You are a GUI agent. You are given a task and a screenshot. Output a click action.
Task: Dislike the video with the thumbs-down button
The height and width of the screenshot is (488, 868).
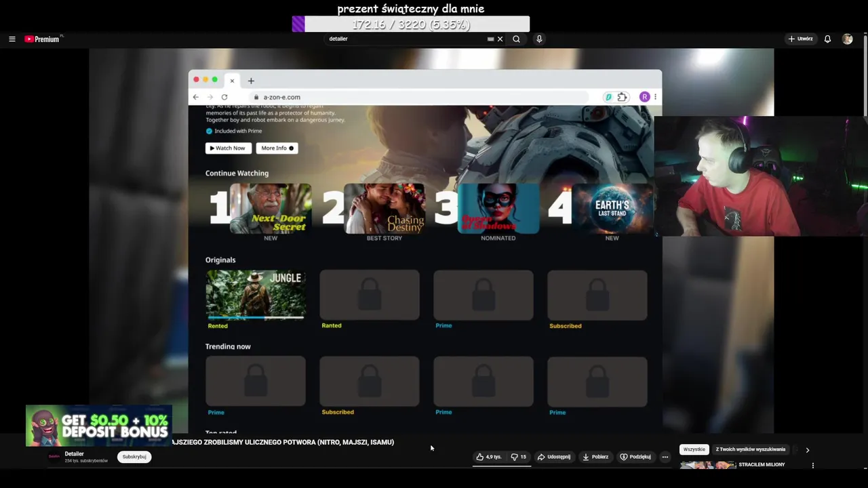pos(518,457)
